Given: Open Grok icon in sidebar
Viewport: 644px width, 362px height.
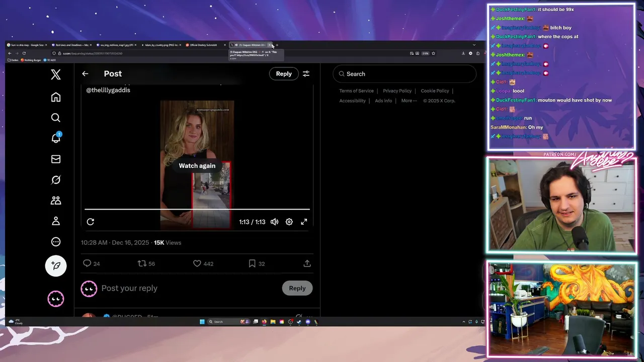Looking at the screenshot, I should click(x=56, y=180).
